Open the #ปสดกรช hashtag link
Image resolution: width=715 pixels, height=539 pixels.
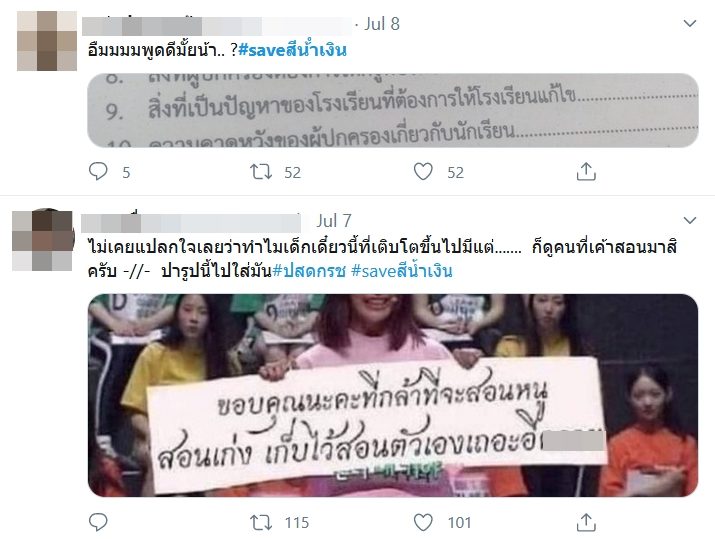tap(309, 271)
